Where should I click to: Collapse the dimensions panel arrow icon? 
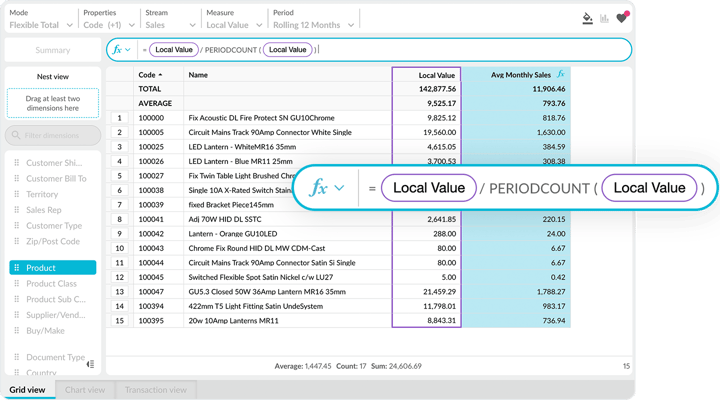click(x=90, y=364)
